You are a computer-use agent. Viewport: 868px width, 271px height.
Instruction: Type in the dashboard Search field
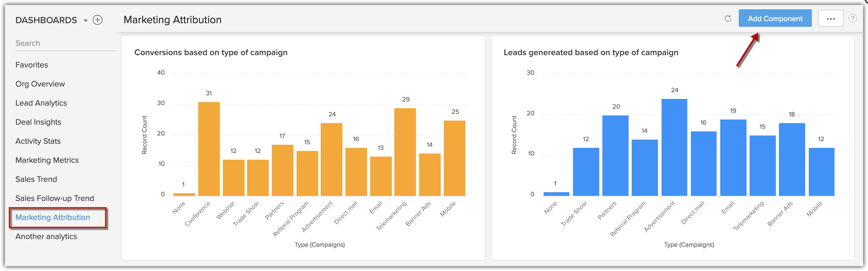(64, 44)
